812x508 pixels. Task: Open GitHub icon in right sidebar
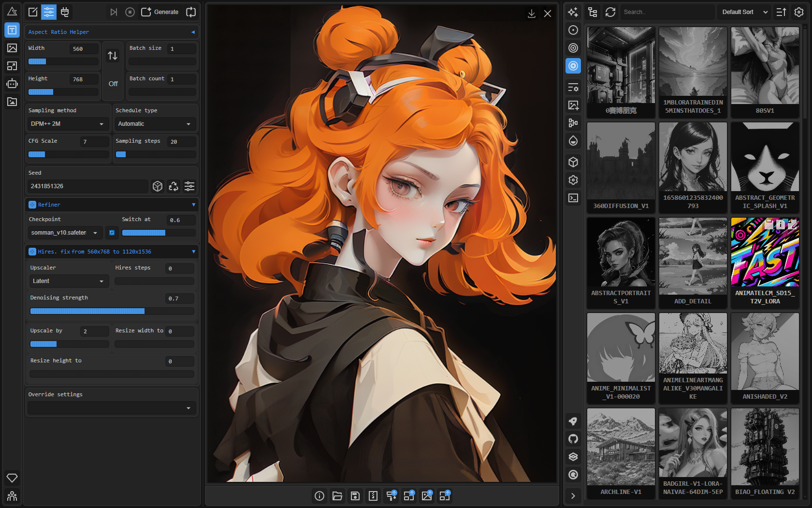point(573,439)
